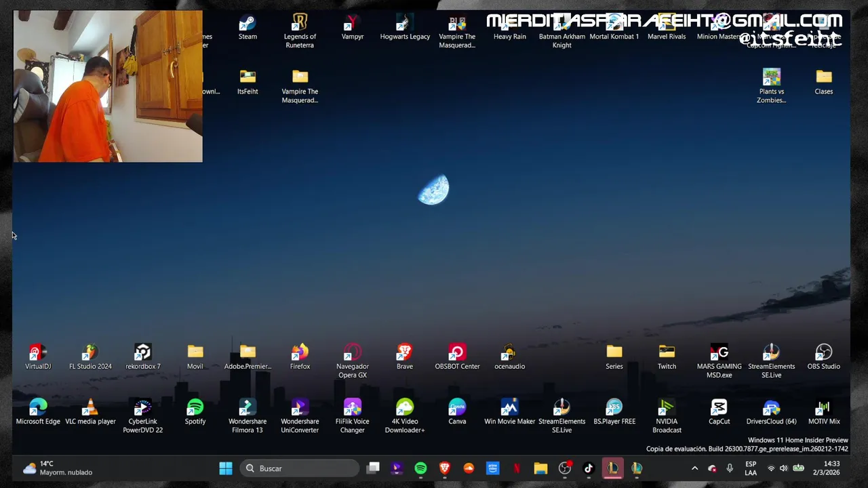Open the Batman Arkham Knight shortcut

[562, 31]
